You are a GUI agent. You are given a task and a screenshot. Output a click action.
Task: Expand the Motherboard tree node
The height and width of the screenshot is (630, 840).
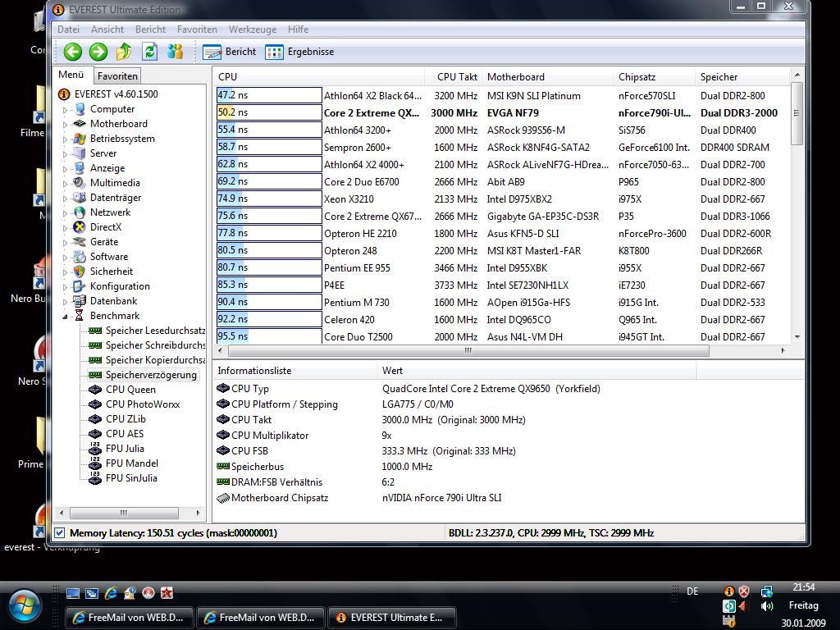coord(65,125)
